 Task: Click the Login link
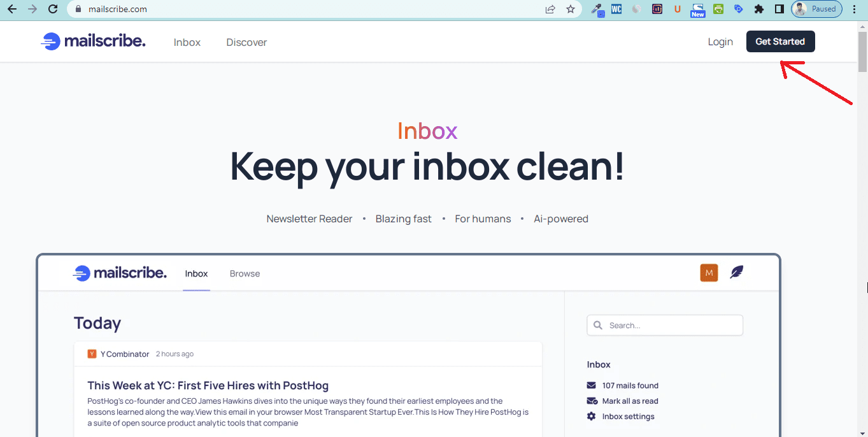coord(720,41)
